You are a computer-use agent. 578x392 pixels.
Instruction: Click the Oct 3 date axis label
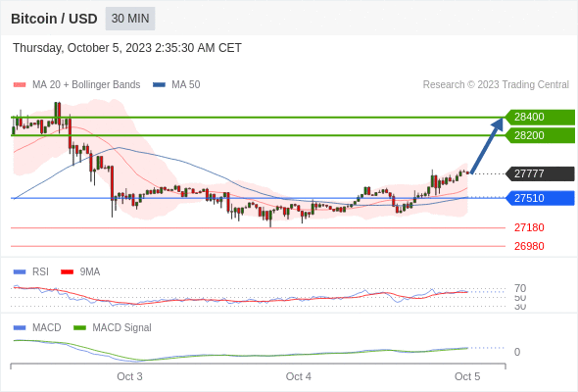129,376
